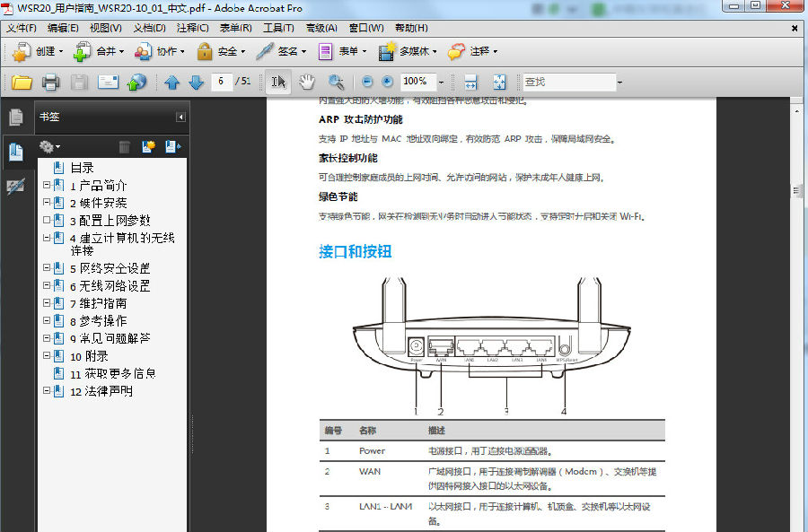Open the 注释(C) menu
808x532 pixels.
[x=193, y=28]
